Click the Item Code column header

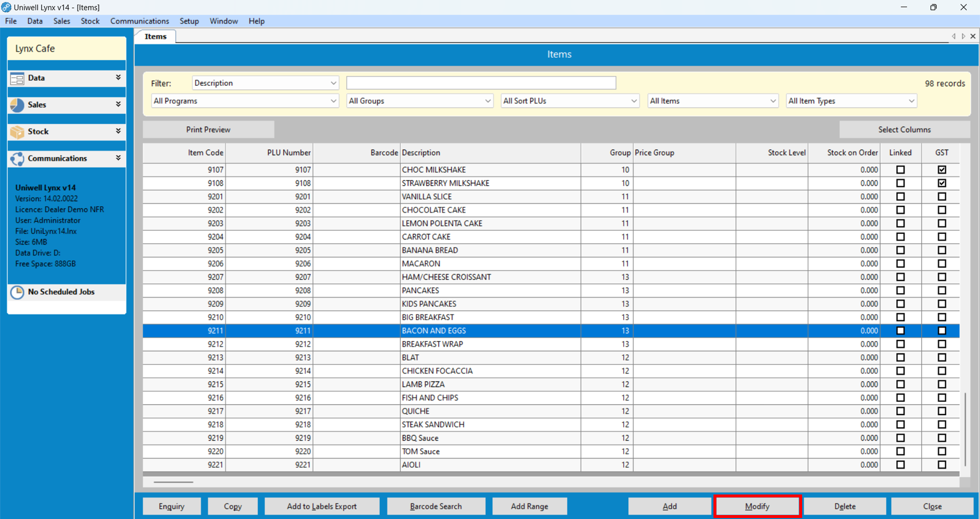tap(184, 153)
